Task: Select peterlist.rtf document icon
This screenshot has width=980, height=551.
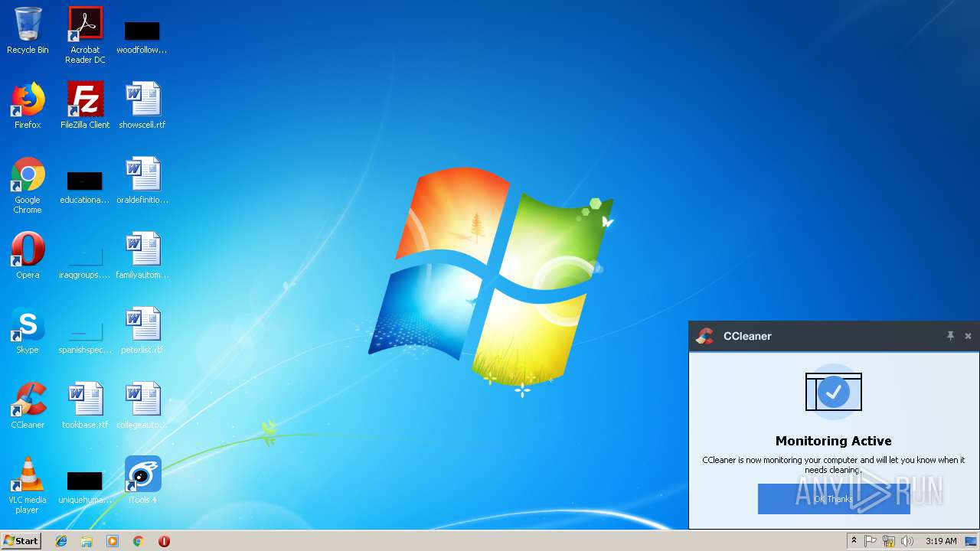Action: click(142, 331)
